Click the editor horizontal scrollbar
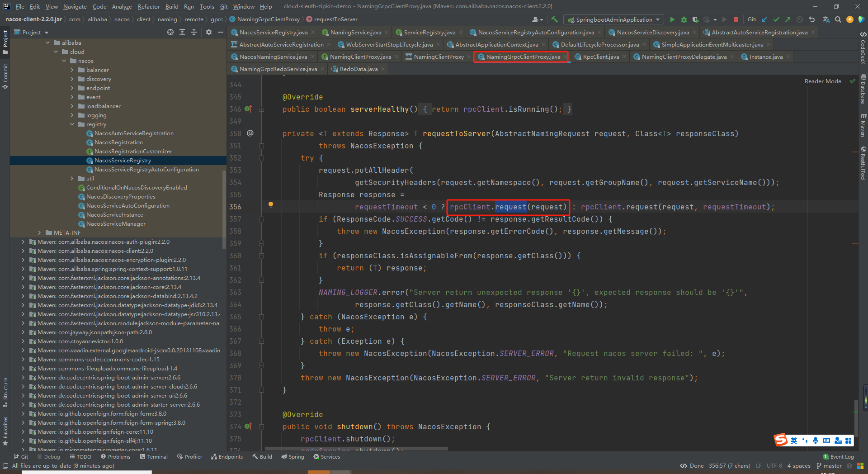This screenshot has width=868, height=474. tap(356, 449)
